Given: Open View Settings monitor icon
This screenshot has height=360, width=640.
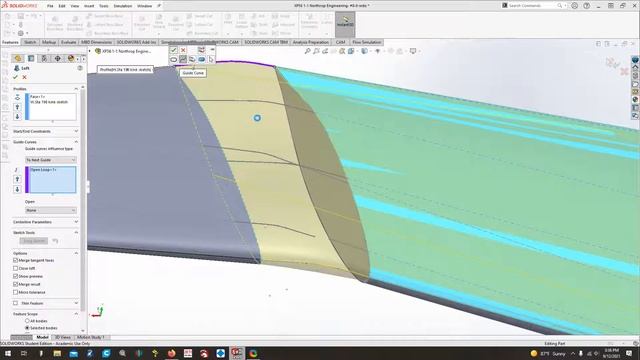Looking at the screenshot, I should [413, 51].
